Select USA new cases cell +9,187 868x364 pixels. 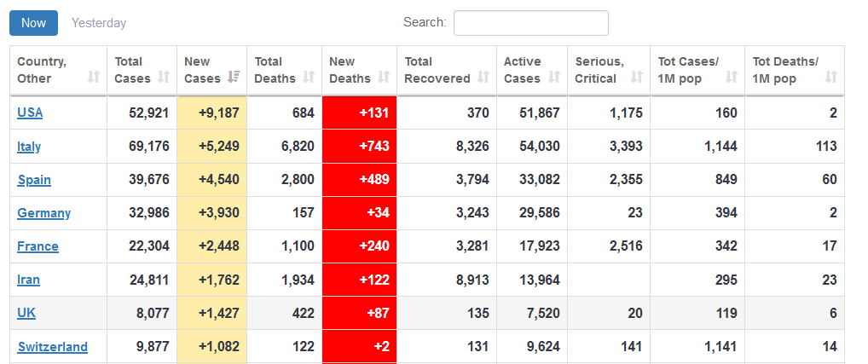tap(212, 113)
